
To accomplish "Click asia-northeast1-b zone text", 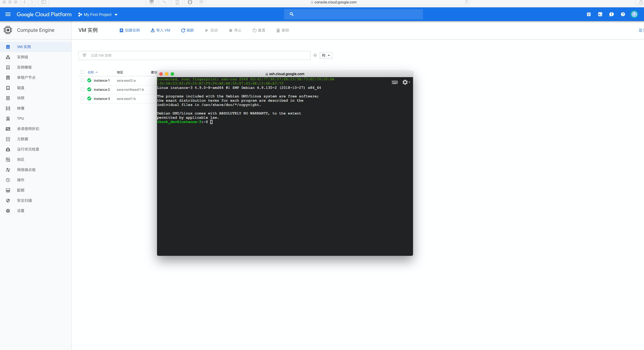I will tap(130, 90).
